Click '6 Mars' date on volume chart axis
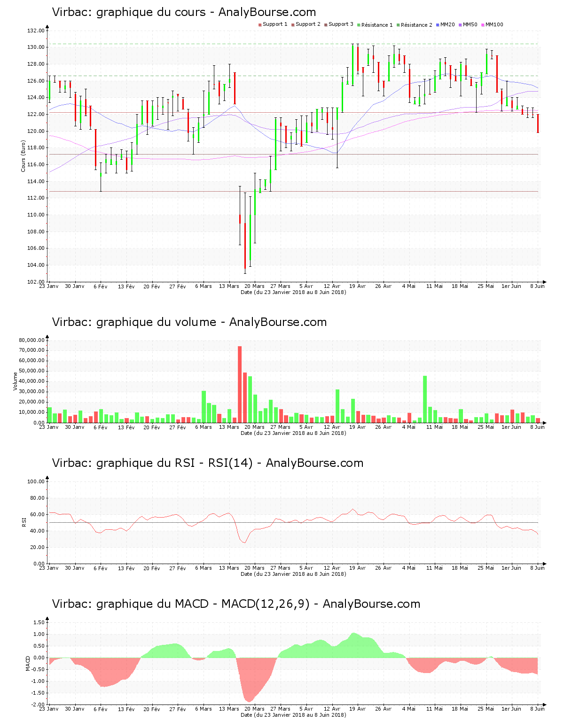The height and width of the screenshot is (728, 564). coord(204,427)
